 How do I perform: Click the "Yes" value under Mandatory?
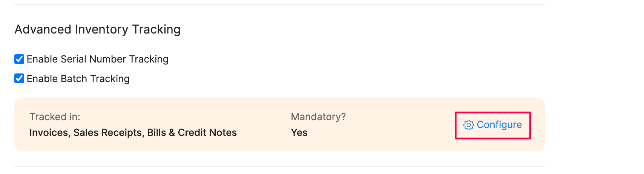tap(299, 133)
